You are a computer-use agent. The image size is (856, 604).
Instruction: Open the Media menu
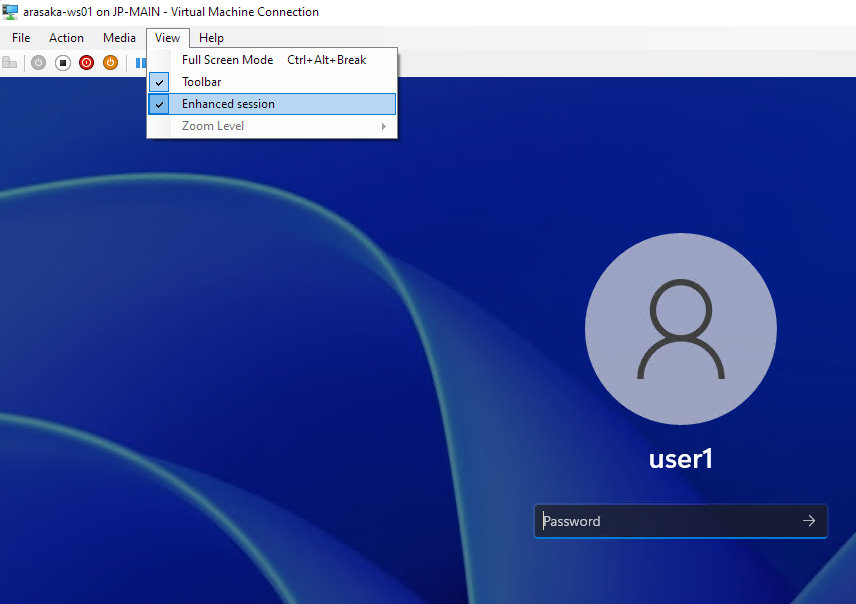(x=119, y=38)
